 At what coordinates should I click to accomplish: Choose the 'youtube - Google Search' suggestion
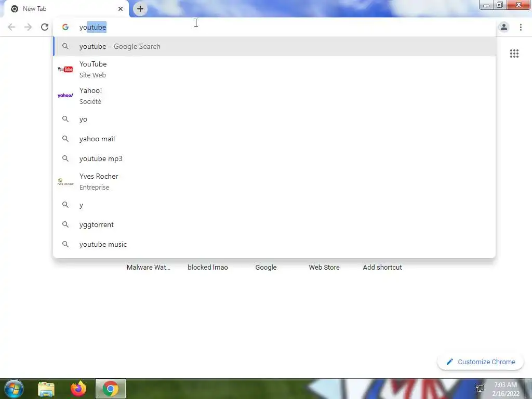point(274,46)
